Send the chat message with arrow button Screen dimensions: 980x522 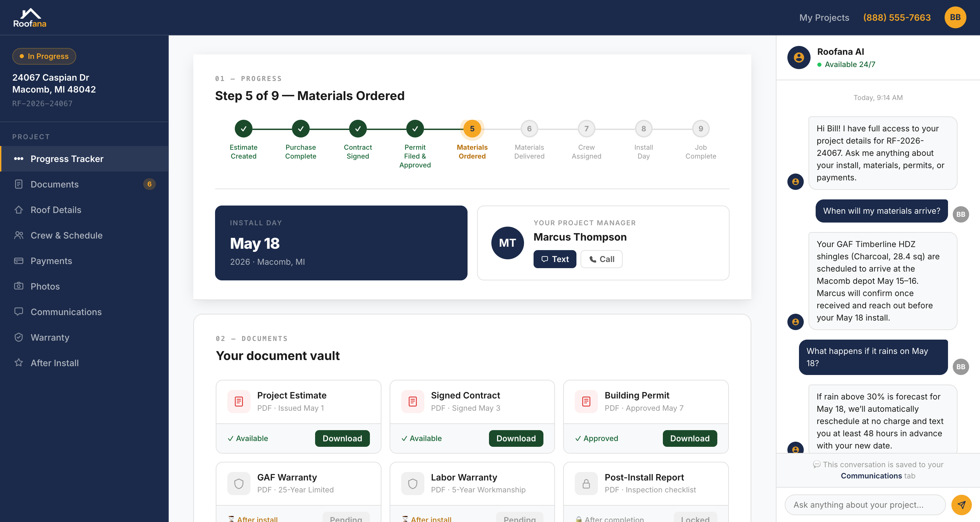pos(961,505)
